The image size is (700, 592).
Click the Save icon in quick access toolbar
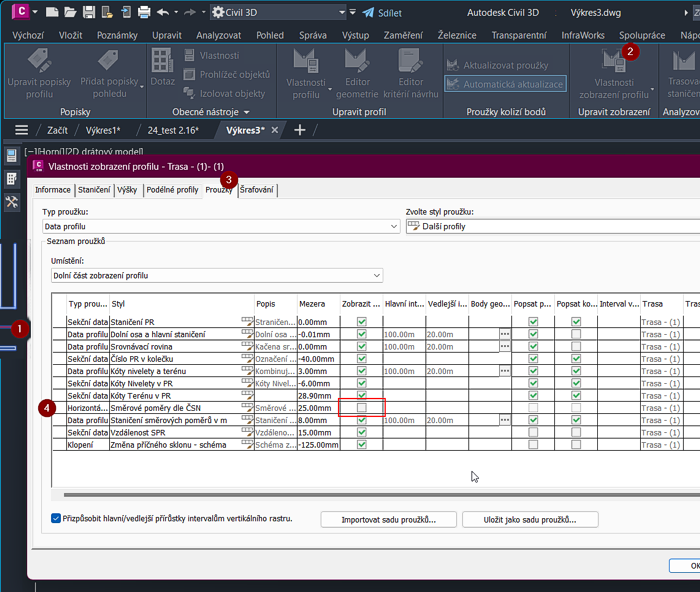pyautogui.click(x=89, y=12)
